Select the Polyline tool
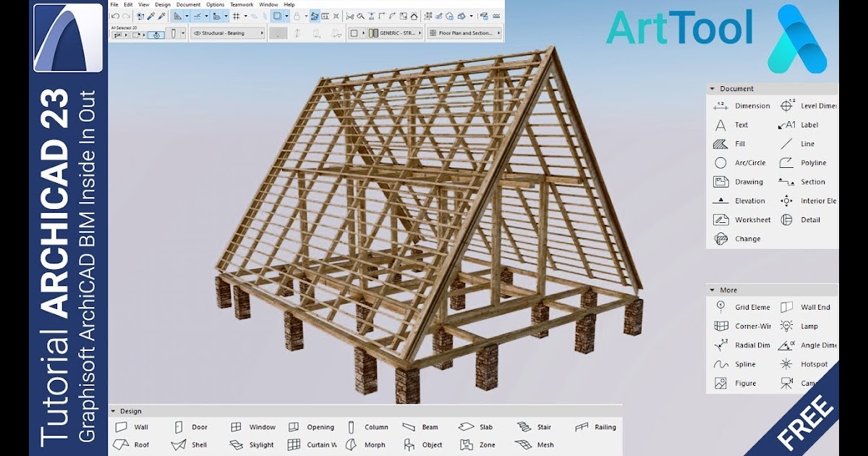Viewport: 868px width, 456px height. coord(802,163)
